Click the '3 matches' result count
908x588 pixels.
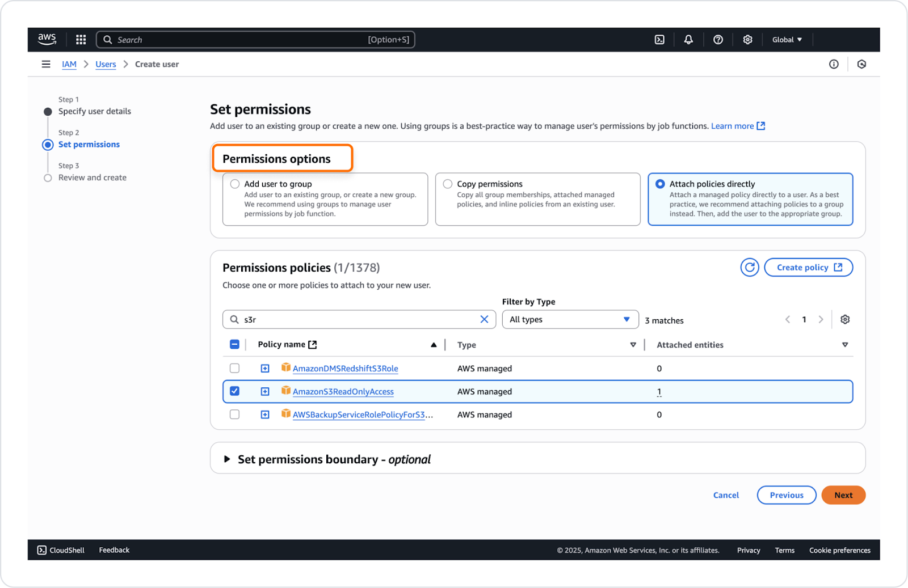pos(664,320)
